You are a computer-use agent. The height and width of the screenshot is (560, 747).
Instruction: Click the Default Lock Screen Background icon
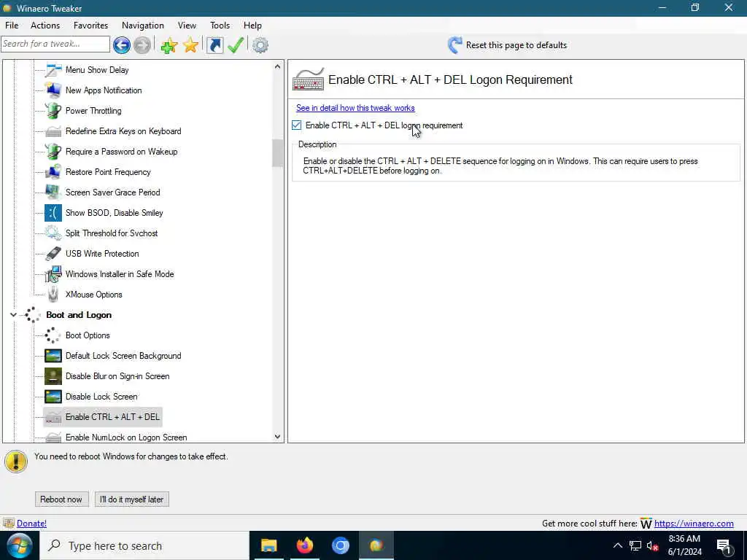pyautogui.click(x=53, y=356)
